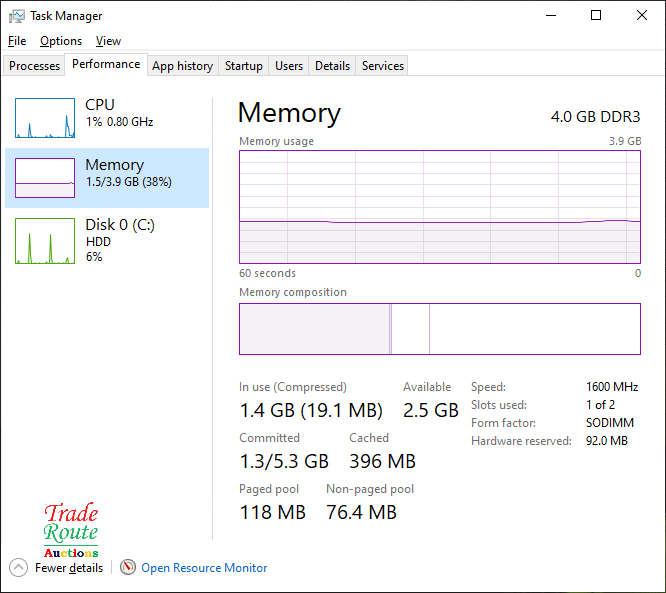This screenshot has height=593, width=666.
Task: Switch to the Details tab
Action: point(332,66)
